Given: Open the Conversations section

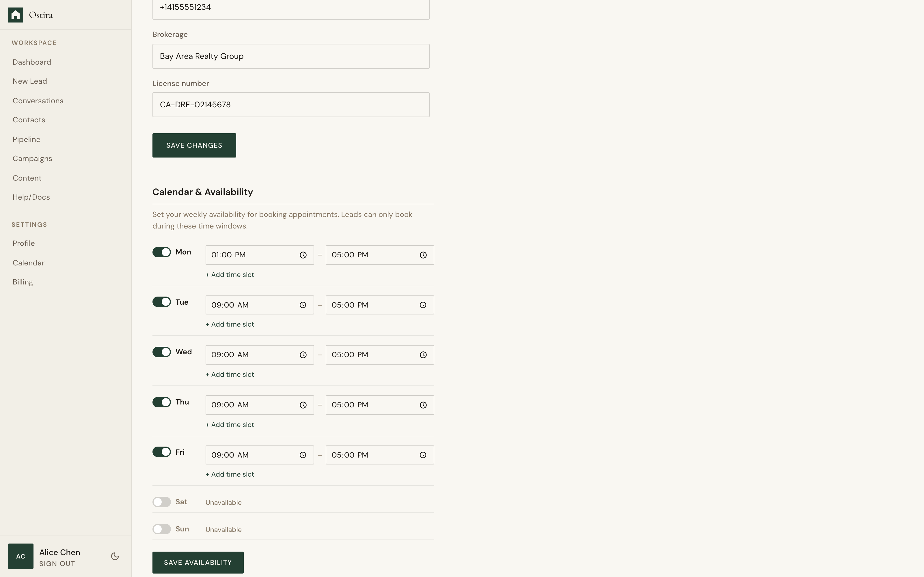Looking at the screenshot, I should [x=38, y=100].
